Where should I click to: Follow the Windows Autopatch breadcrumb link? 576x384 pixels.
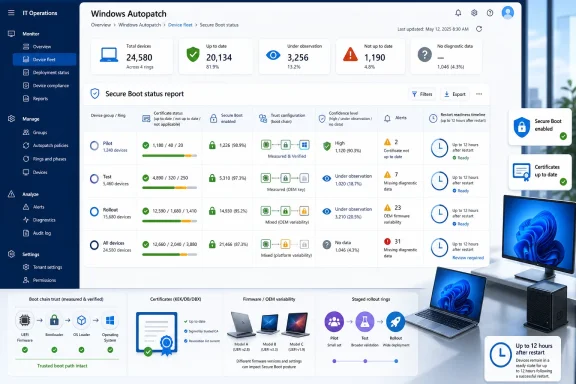coord(140,25)
